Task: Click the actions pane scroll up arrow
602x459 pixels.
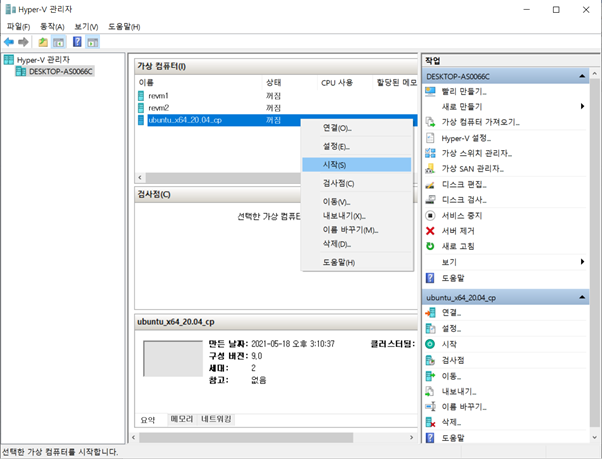Action: pos(595,73)
